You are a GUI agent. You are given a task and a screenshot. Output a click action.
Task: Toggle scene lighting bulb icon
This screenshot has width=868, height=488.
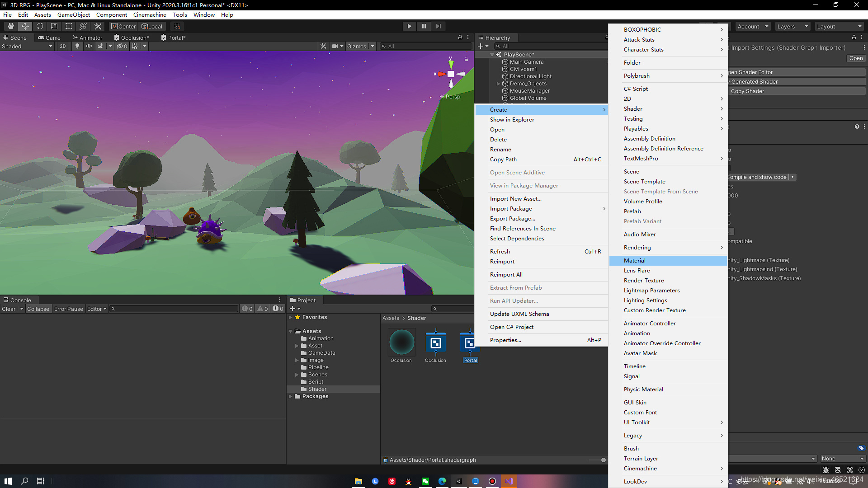(77, 46)
